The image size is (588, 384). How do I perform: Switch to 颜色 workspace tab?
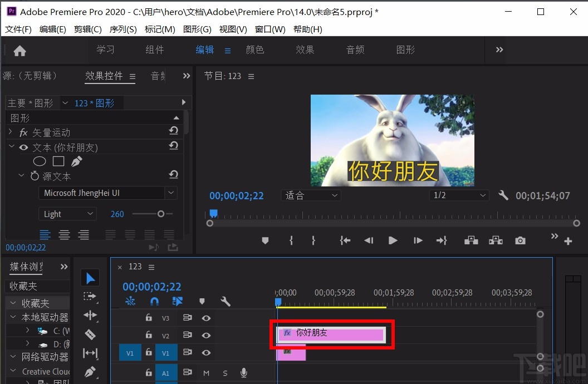pyautogui.click(x=255, y=50)
